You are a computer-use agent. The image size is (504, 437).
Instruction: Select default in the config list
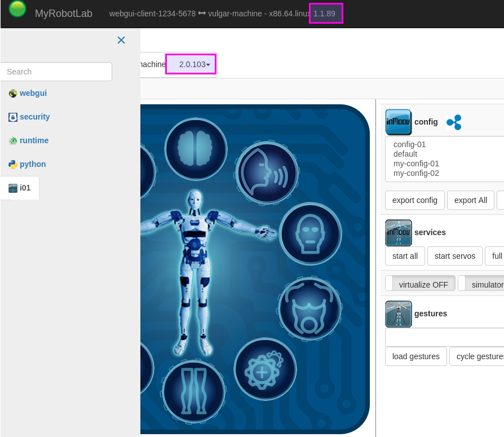tap(405, 155)
